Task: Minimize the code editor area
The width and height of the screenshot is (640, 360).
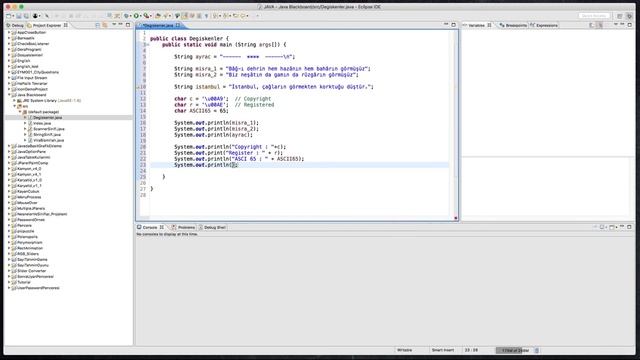Action: click(446, 25)
